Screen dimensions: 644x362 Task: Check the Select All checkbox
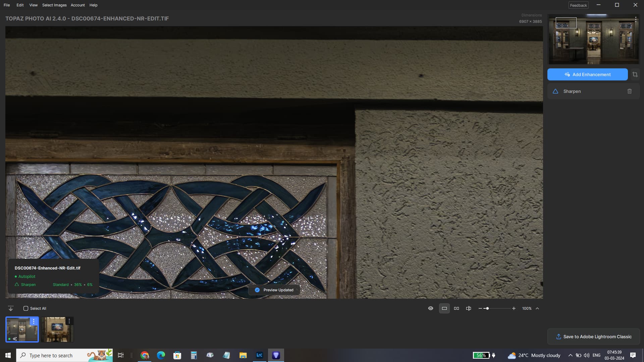point(26,308)
